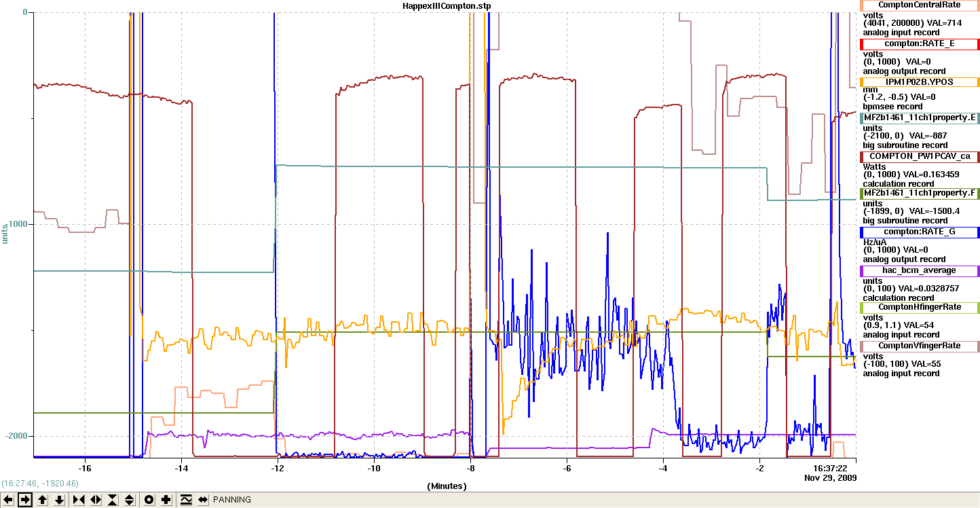
Task: Click the -12 x-axis tick label
Action: click(x=277, y=469)
